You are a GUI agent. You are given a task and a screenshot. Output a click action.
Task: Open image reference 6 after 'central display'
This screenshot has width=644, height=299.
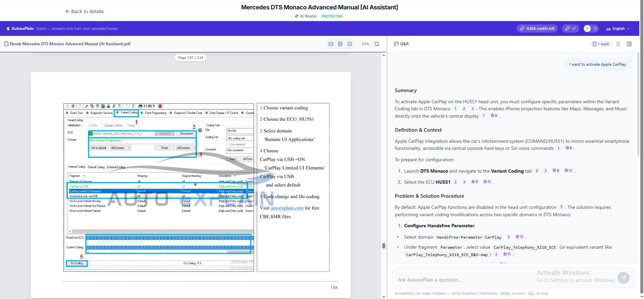(494, 116)
